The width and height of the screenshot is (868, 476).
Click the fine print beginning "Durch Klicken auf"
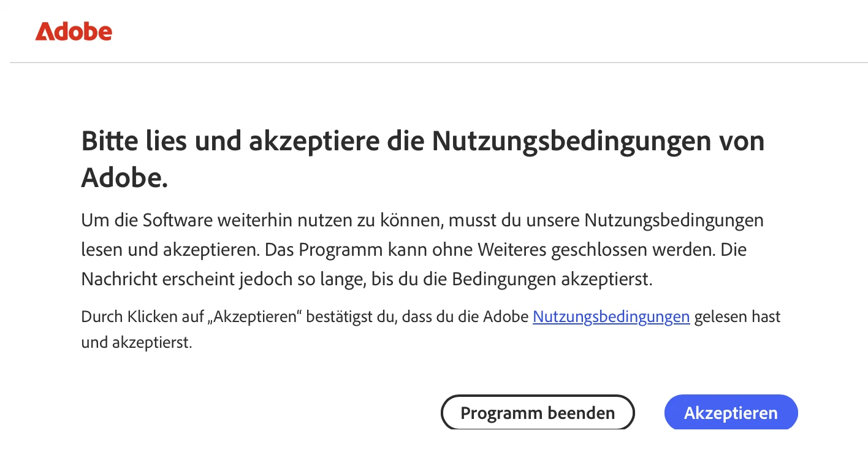(430, 330)
